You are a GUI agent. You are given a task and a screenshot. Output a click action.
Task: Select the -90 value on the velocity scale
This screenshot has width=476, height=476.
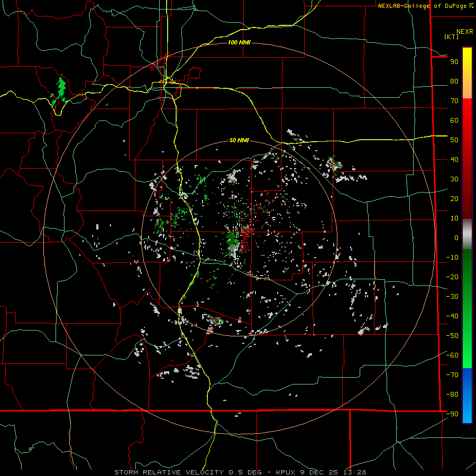452,414
